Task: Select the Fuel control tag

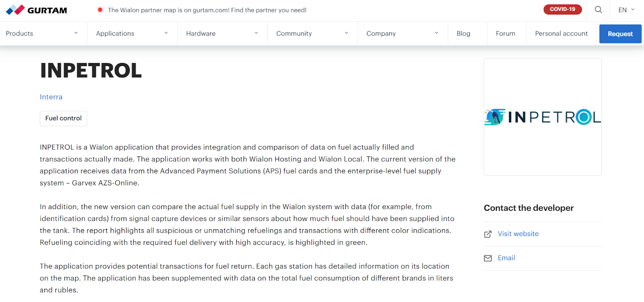Action: (x=63, y=118)
